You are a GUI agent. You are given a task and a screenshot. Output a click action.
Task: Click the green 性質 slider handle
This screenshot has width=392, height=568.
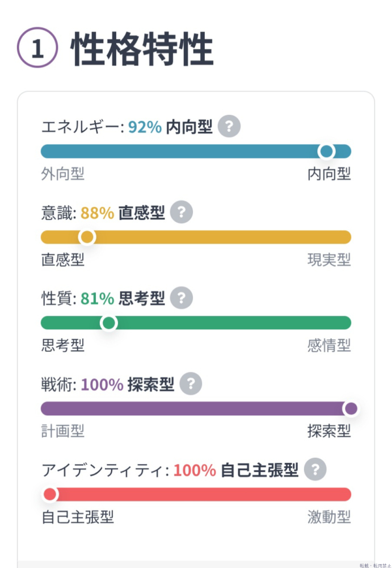(x=108, y=323)
